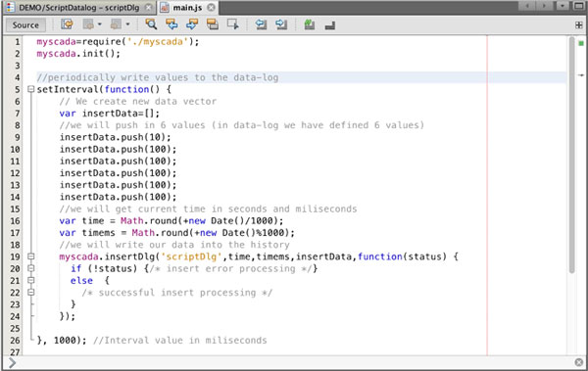Click the split editor icon at toolbar right
The height and width of the screenshot is (371, 588).
[579, 25]
